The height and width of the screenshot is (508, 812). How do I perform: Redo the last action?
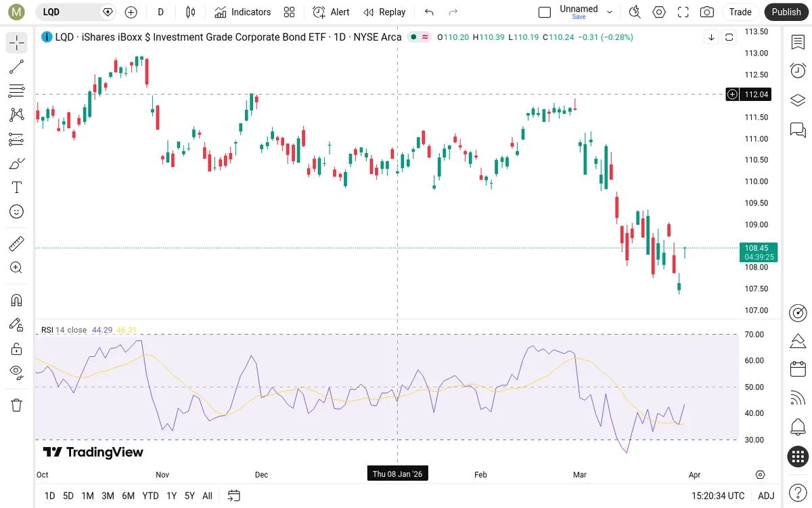pyautogui.click(x=453, y=12)
